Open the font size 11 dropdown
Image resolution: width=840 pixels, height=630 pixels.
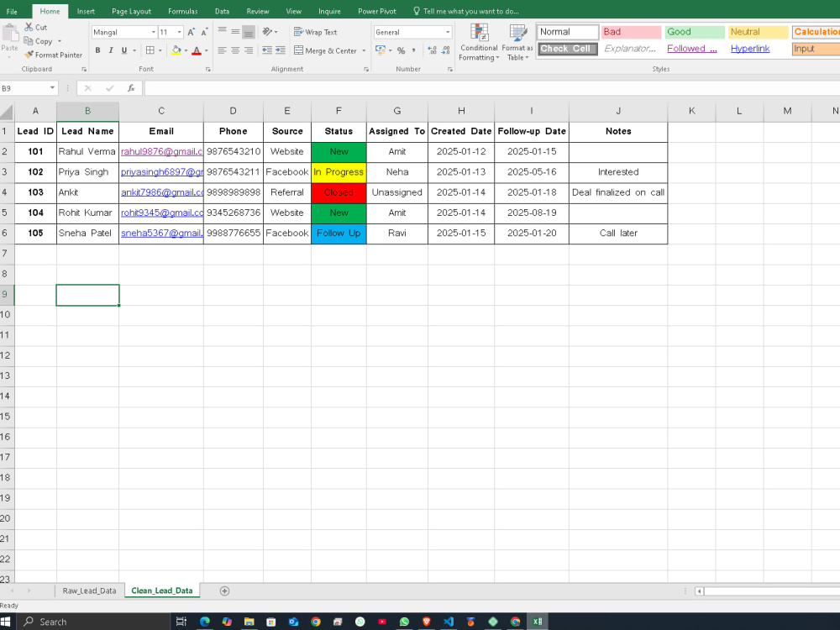(x=179, y=32)
